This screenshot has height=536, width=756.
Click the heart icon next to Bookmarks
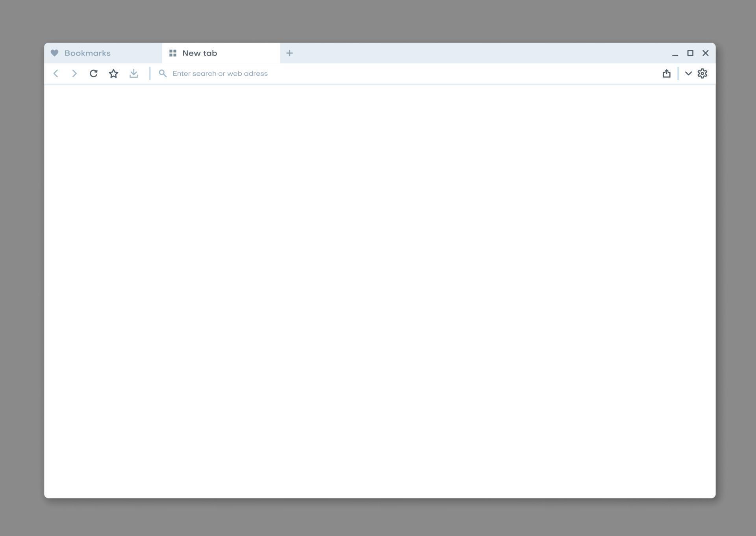54,53
